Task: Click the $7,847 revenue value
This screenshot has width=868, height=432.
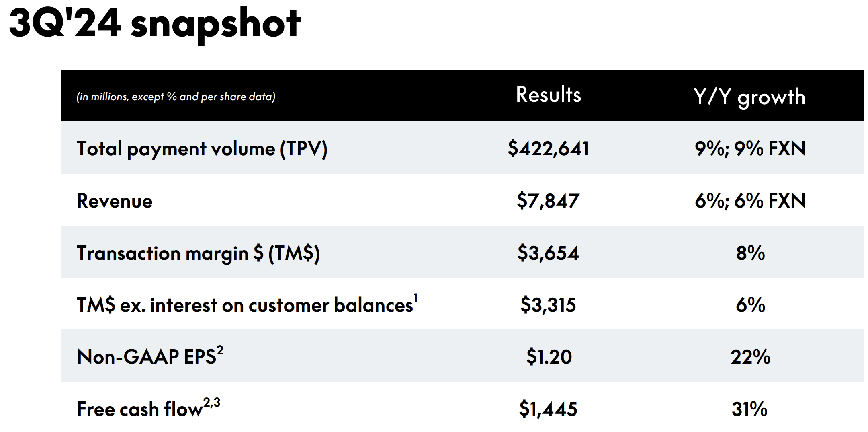Action: (548, 201)
